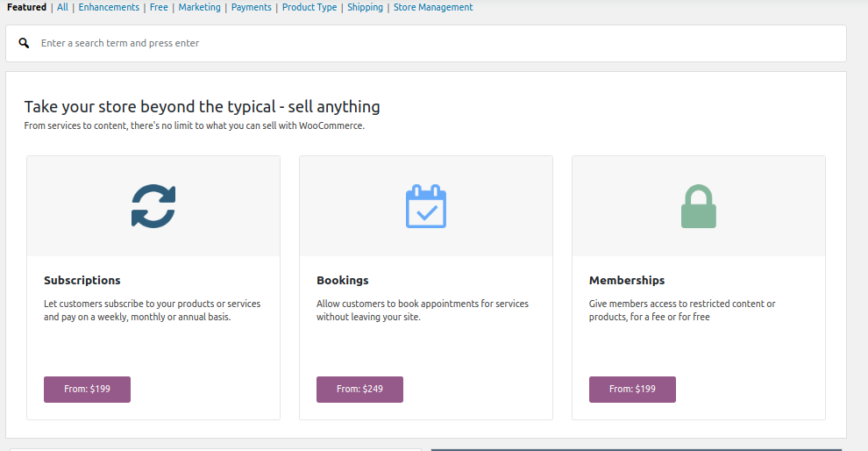Open the Featured extensions tab
Screen dimensions: 868x451
(x=26, y=7)
